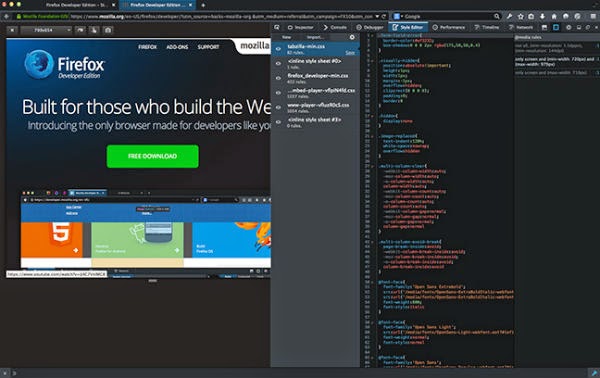
Task: Toggle visibility of inline style sheet #0
Action: [x=279, y=64]
